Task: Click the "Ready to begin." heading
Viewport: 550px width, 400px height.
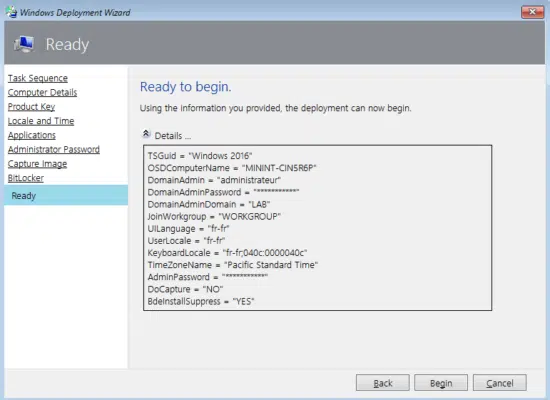Action: (186, 87)
